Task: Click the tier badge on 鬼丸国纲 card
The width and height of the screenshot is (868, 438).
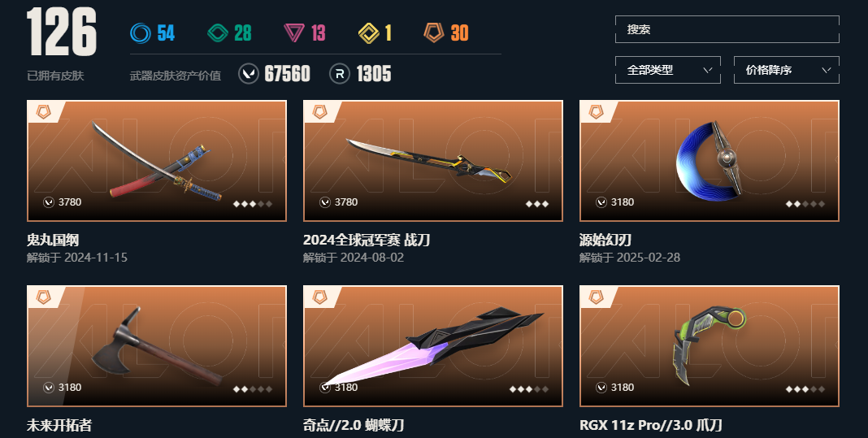Action: point(43,112)
